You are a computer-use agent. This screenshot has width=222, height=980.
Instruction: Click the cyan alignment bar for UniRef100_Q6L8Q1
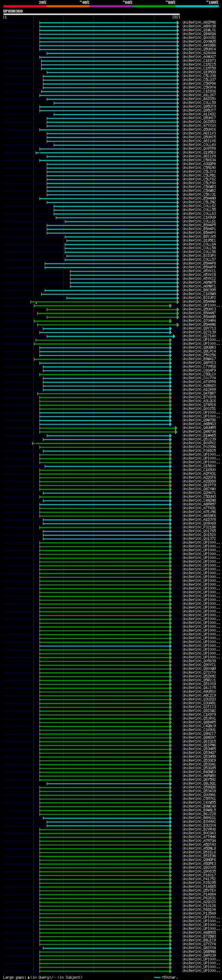point(109,784)
